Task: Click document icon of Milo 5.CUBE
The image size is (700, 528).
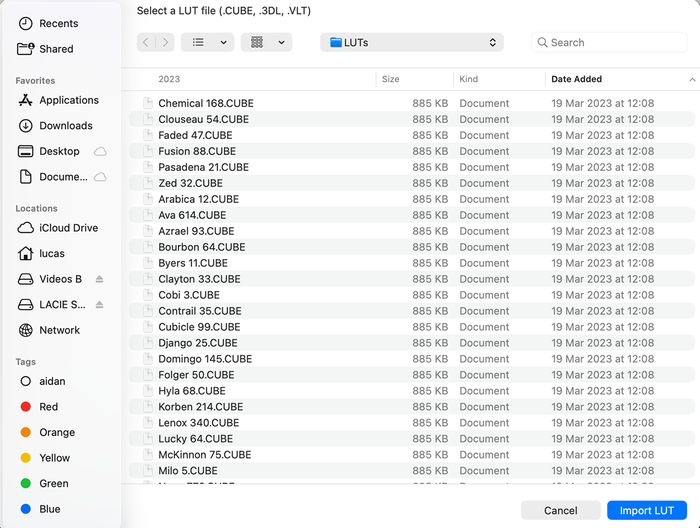Action: pyautogui.click(x=147, y=470)
